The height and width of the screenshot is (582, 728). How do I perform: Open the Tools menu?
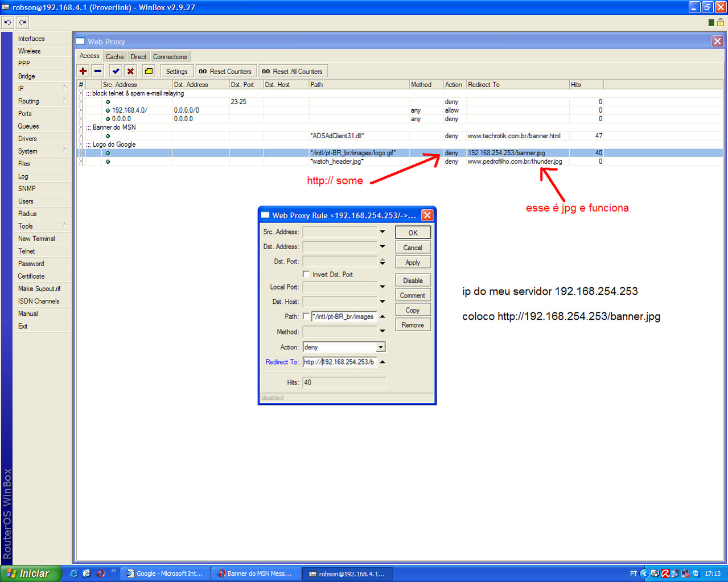pyautogui.click(x=43, y=226)
